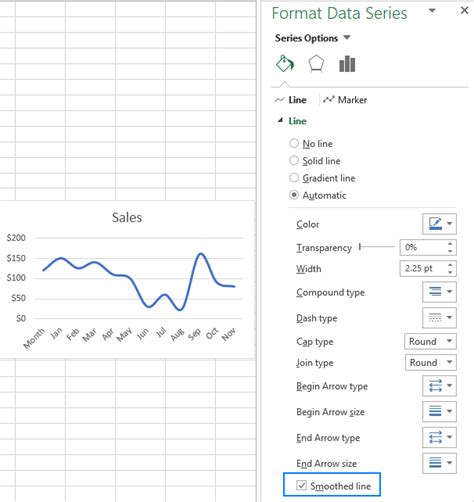This screenshot has width=474, height=502.
Task: Open the Compound type picker icon
Action: [x=439, y=292]
